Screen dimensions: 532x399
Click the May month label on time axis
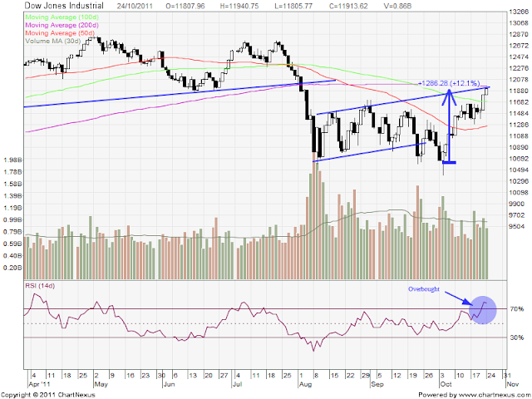click(101, 384)
